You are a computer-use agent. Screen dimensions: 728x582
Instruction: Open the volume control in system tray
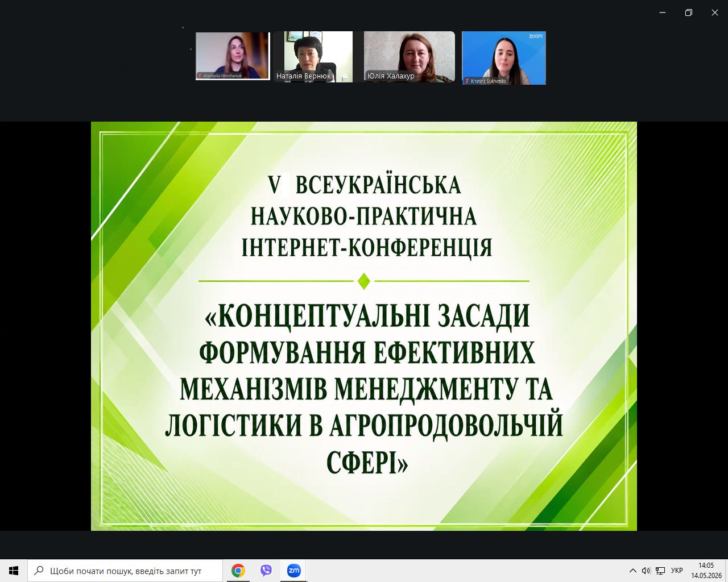tap(646, 571)
